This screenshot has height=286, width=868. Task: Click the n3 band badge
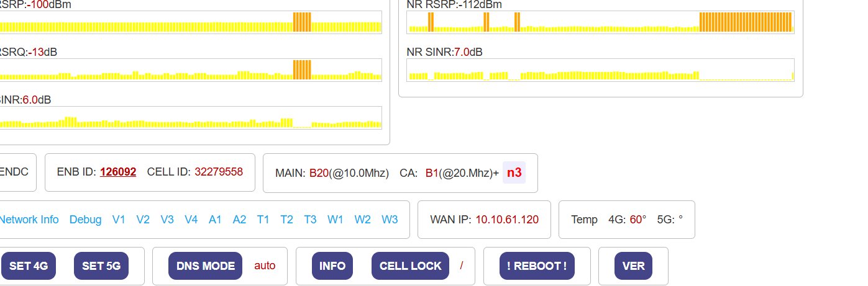(x=514, y=172)
